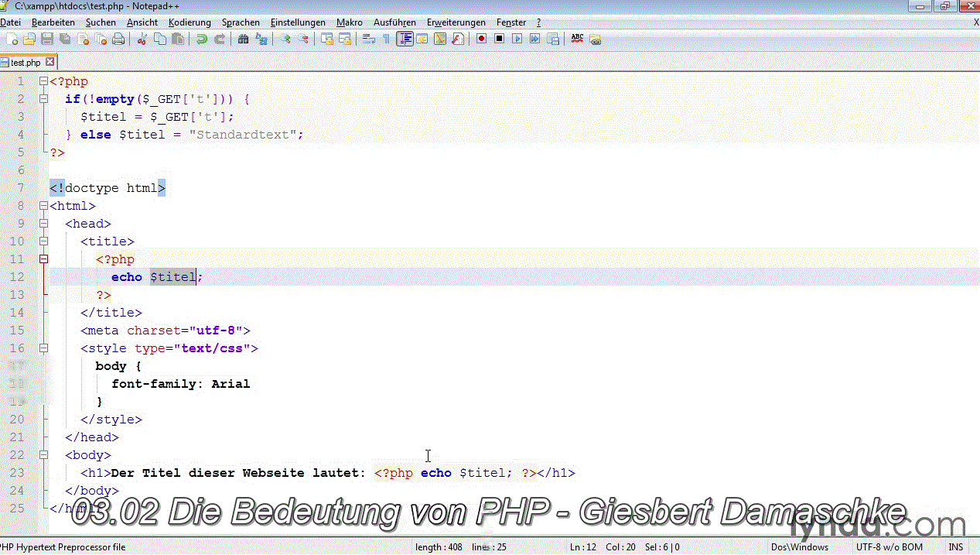Open Find with the binoculars icon
Screen dimensions: 980x555
243,39
